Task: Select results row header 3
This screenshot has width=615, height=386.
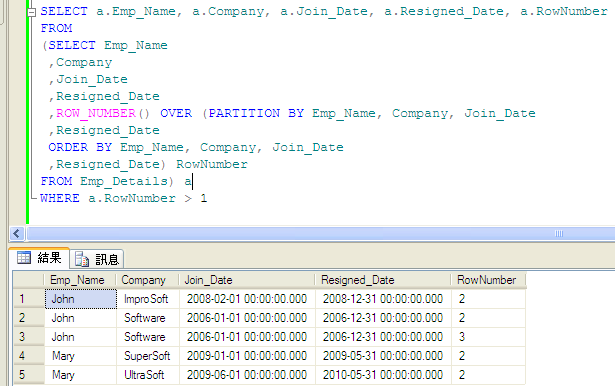Action: pyautogui.click(x=29, y=337)
